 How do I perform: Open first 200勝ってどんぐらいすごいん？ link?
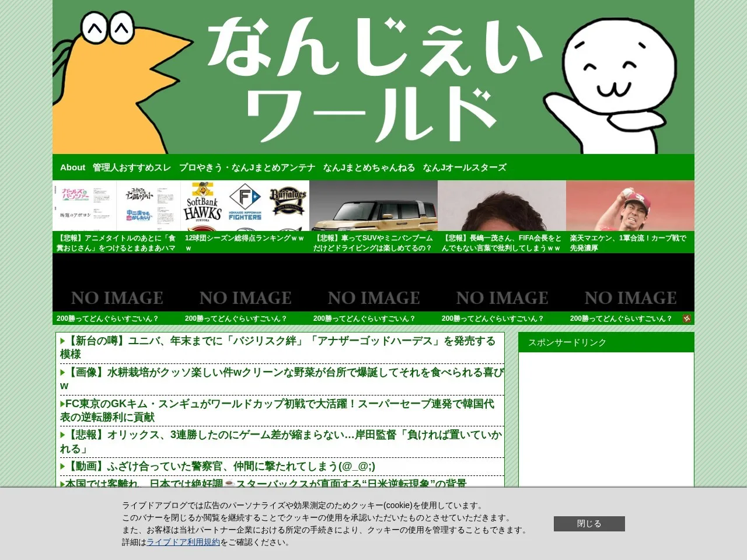click(107, 318)
